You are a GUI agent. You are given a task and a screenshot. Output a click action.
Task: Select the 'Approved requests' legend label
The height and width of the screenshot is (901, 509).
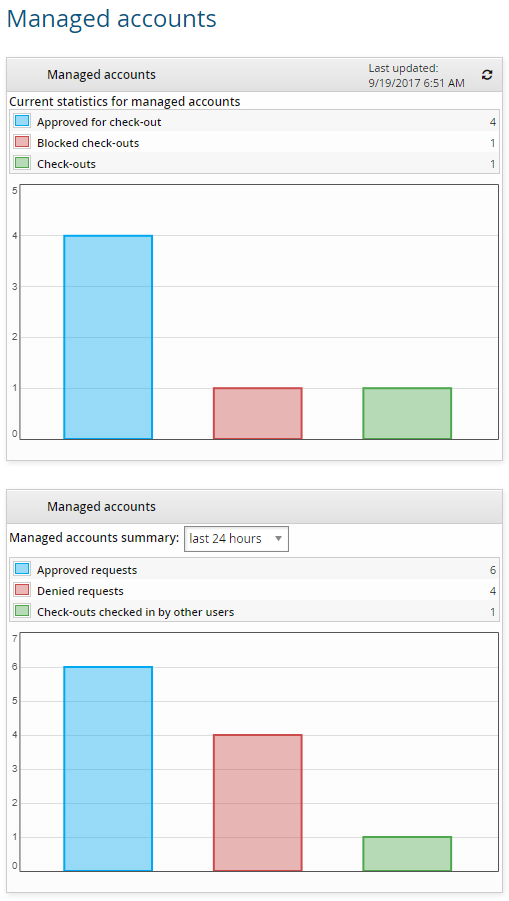click(x=87, y=570)
